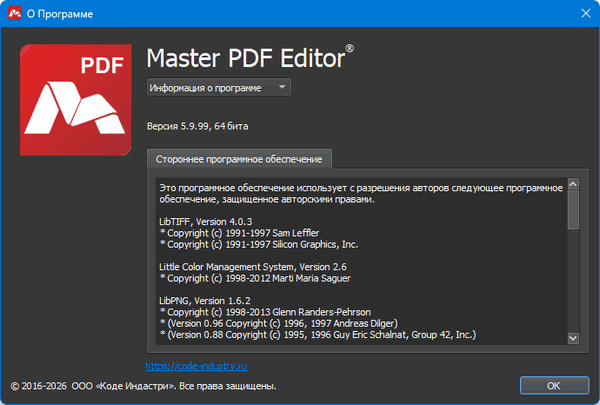Image resolution: width=600 pixels, height=405 pixels.
Task: Close the О Программе dialog window
Action: pos(585,13)
